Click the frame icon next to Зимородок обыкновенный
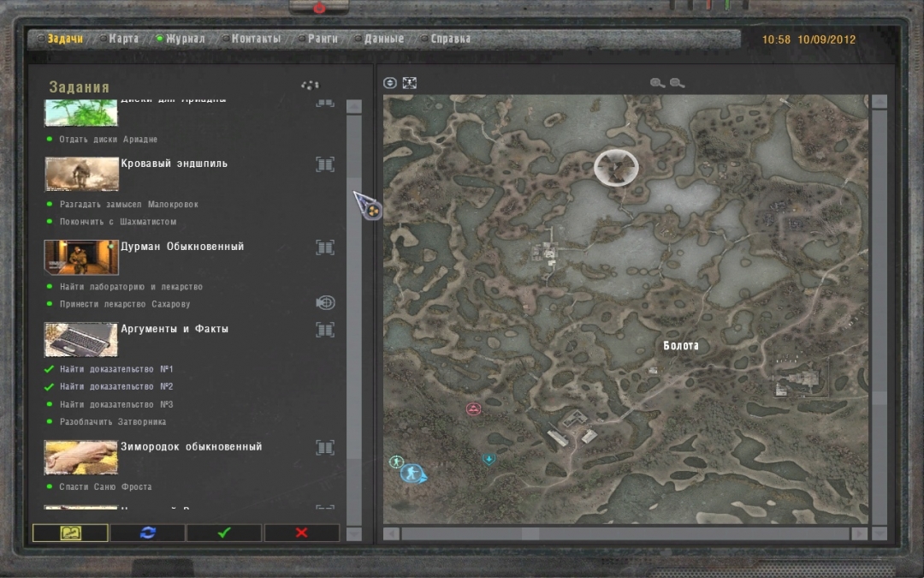 325,448
